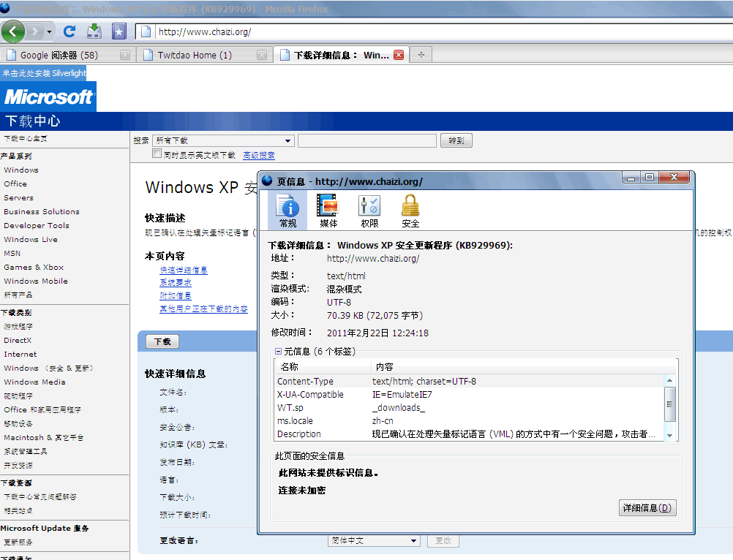Open 其他用户正在下载的内容 link
The height and width of the screenshot is (560, 733).
204,309
